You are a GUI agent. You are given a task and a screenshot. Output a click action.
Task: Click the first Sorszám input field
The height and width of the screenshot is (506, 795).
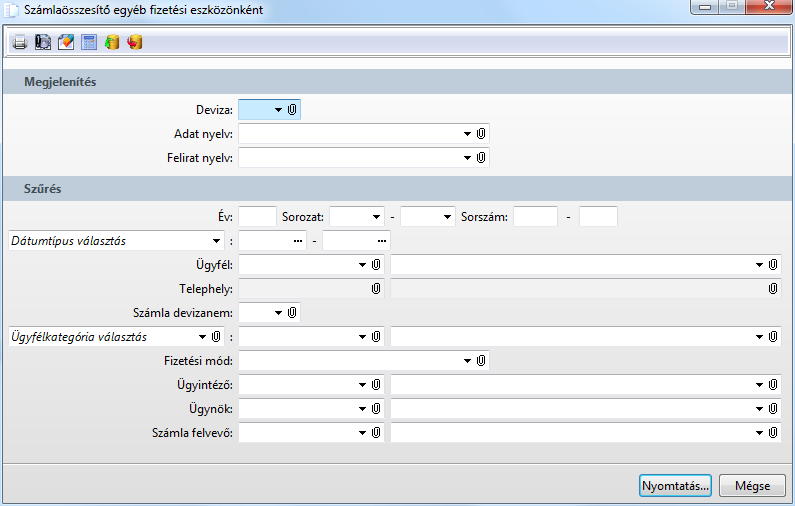535,216
